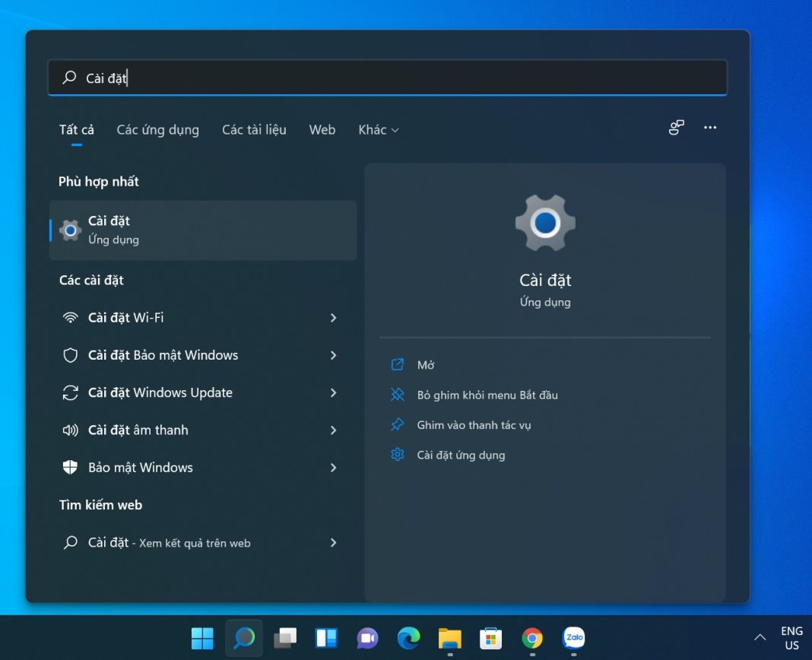Switch to the Các ứng dụng tab
The height and width of the screenshot is (660, 812).
click(157, 130)
